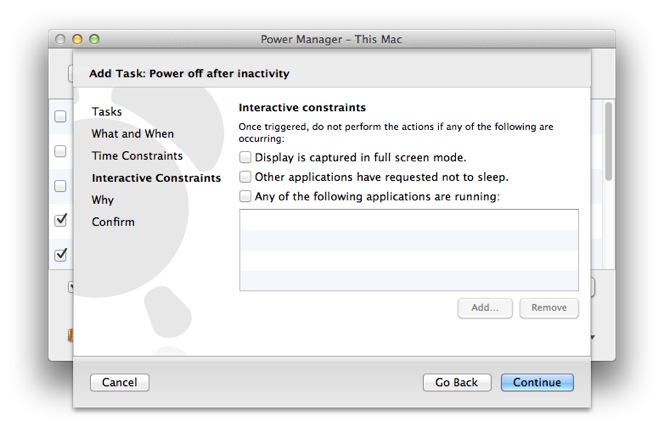
Task: Click the applications list box
Action: [409, 250]
